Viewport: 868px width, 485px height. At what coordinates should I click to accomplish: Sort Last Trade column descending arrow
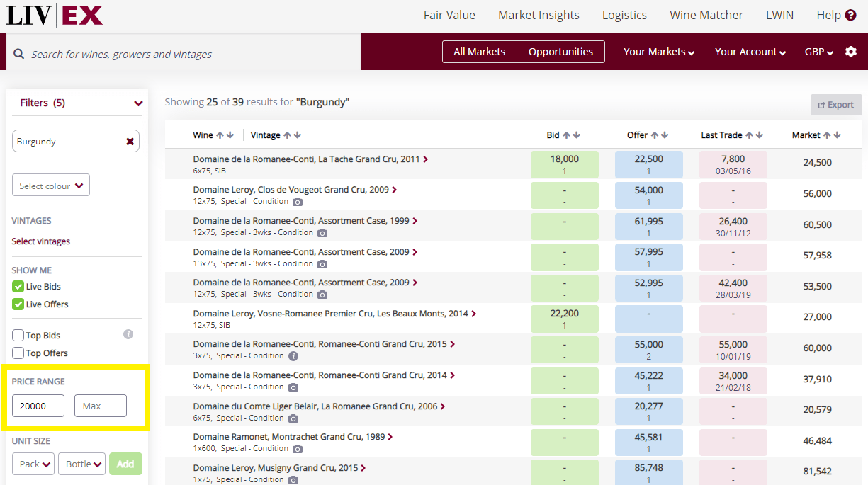(760, 135)
